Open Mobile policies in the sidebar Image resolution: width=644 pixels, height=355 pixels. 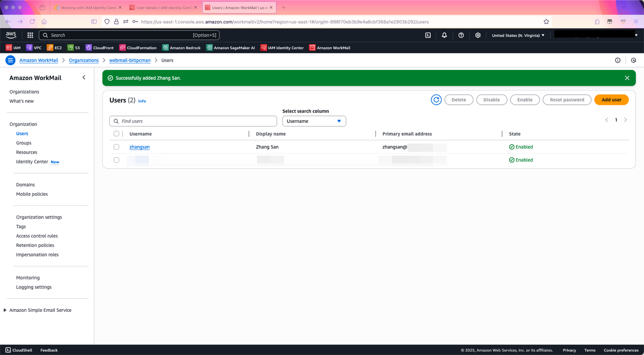point(32,194)
